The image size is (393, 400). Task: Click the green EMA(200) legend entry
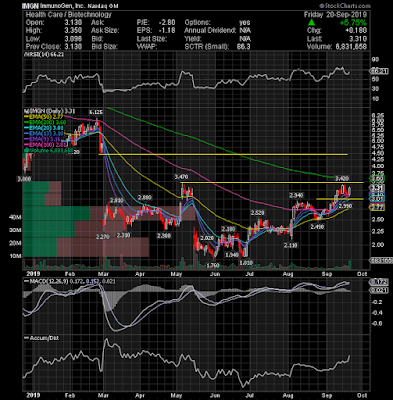45,122
